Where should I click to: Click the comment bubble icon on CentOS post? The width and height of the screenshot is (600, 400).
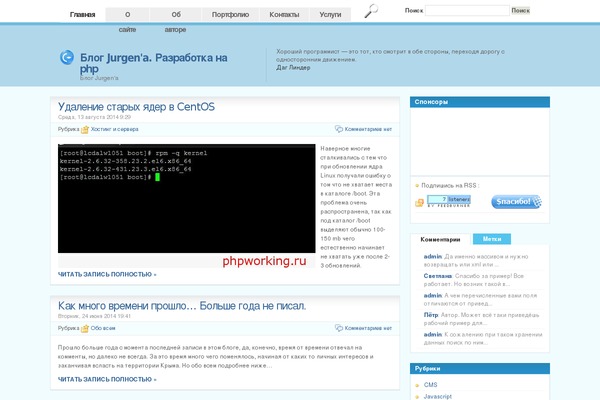pyautogui.click(x=339, y=129)
